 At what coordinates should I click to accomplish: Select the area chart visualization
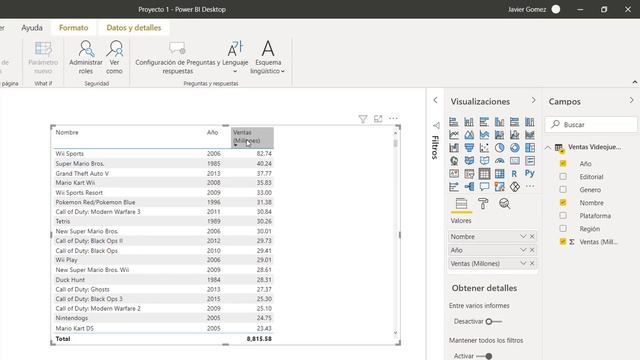(x=469, y=135)
